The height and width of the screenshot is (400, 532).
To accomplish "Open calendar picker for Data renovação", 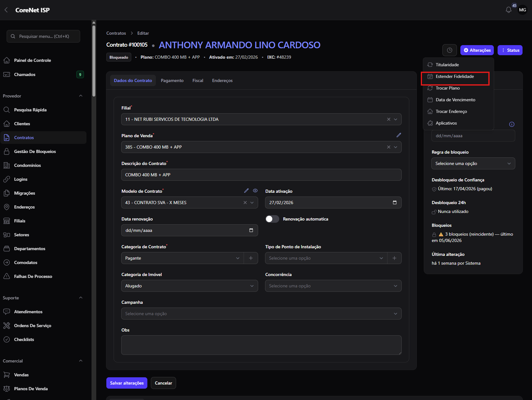I will (x=251, y=230).
